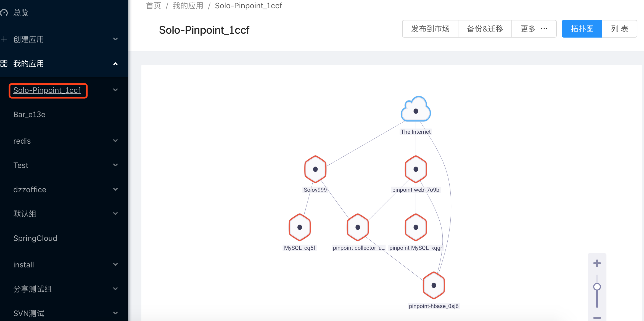This screenshot has height=321, width=644.
Task: Click the Test group label
Action: tap(21, 165)
